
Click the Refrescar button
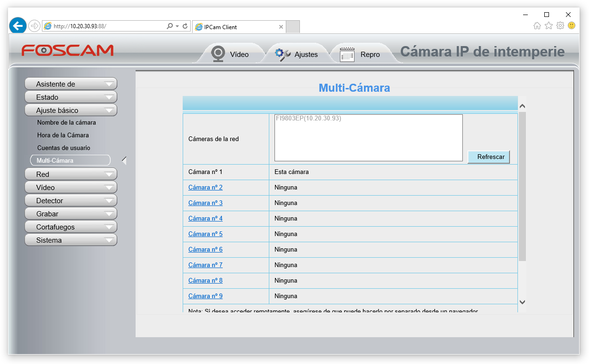click(489, 157)
